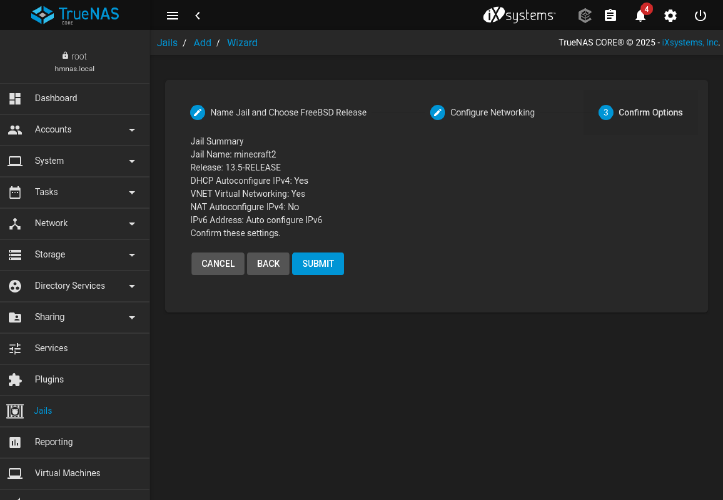This screenshot has width=723, height=500.
Task: Open Virtual Machines in the sidebar
Action: click(x=75, y=473)
